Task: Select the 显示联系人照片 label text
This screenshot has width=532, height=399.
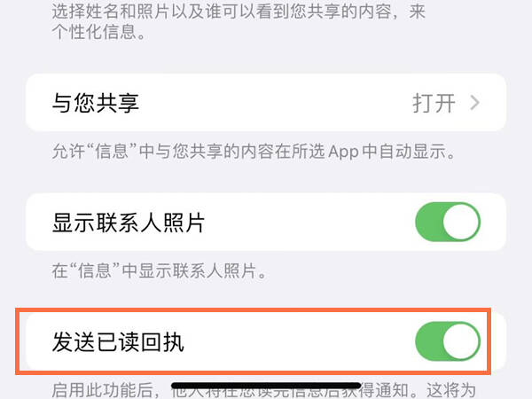Action: click(x=129, y=223)
